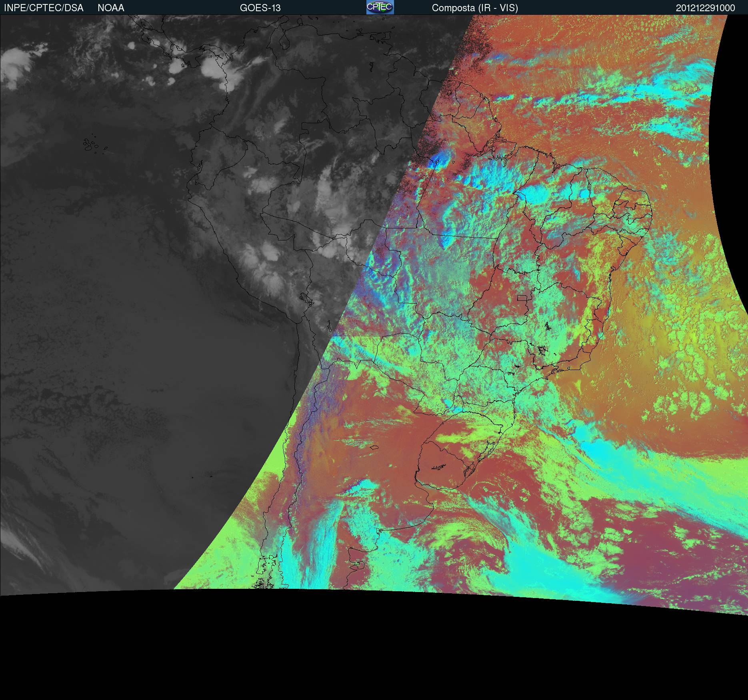The image size is (748, 700).
Task: Click the CPTEC logo in header
Action: point(380,7)
